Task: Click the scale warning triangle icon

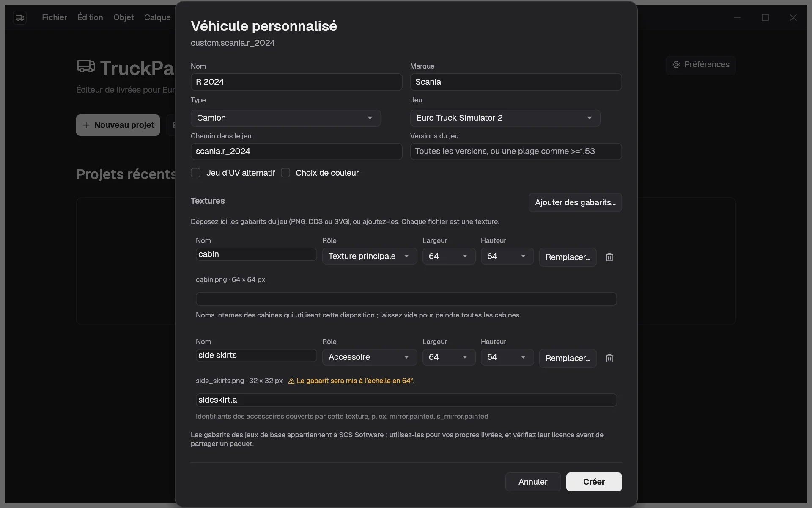Action: tap(291, 381)
